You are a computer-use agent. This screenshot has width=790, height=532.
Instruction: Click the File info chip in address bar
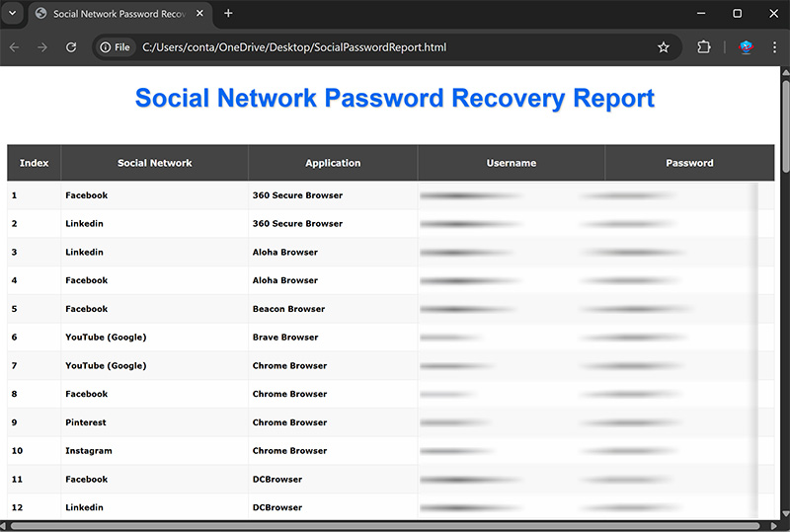(116, 47)
